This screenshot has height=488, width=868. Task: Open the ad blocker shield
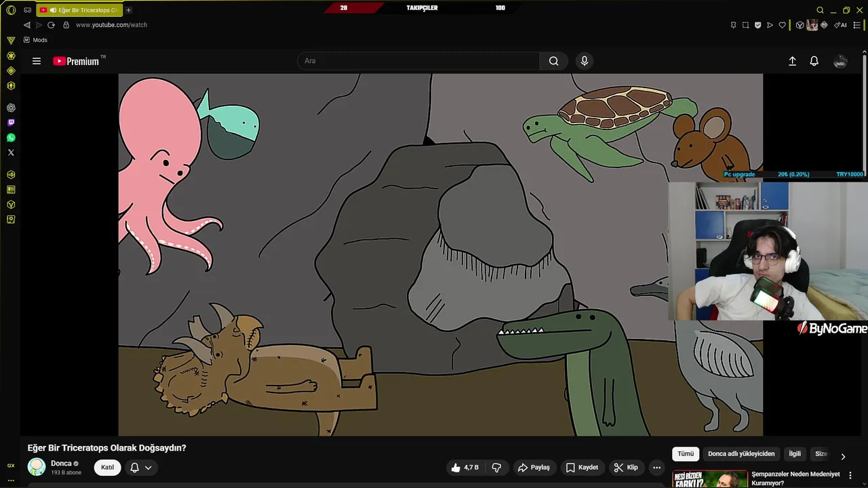[757, 25]
